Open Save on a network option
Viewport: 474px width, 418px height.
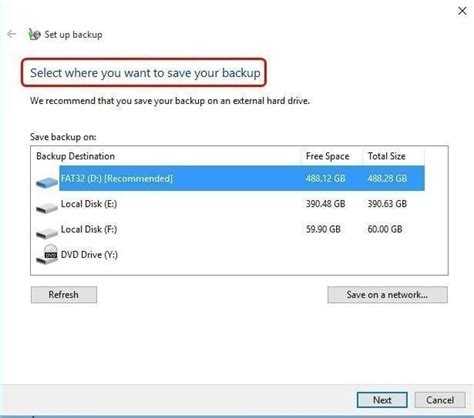pos(387,295)
